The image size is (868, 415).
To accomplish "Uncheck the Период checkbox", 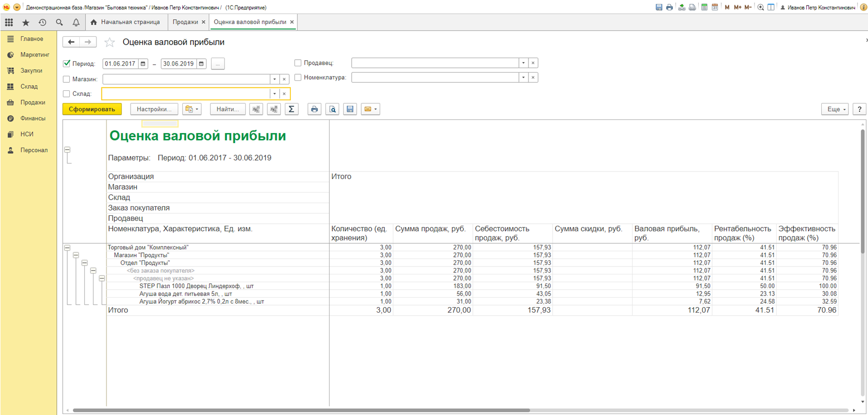I will click(67, 64).
